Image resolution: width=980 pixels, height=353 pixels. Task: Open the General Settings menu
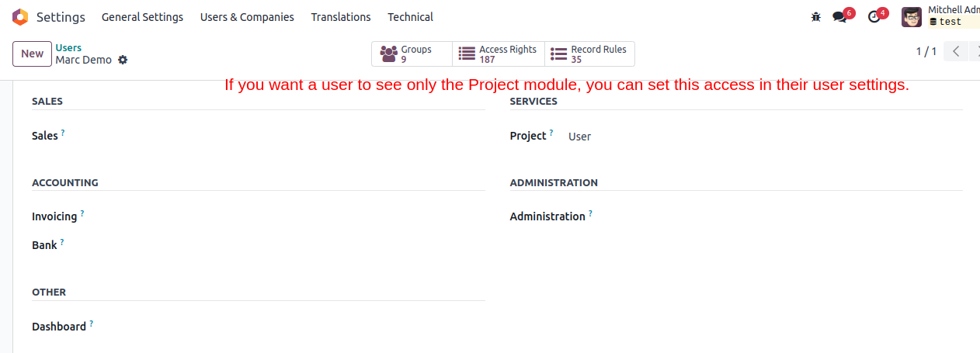pos(142,17)
